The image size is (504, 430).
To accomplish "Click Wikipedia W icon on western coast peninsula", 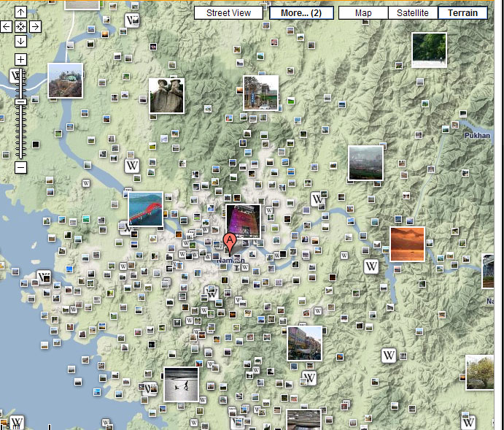I will [44, 277].
